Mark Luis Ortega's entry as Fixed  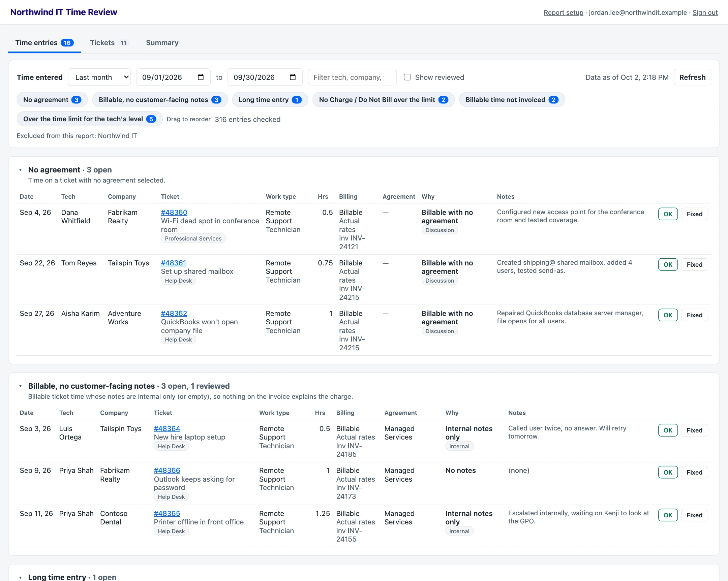point(694,430)
